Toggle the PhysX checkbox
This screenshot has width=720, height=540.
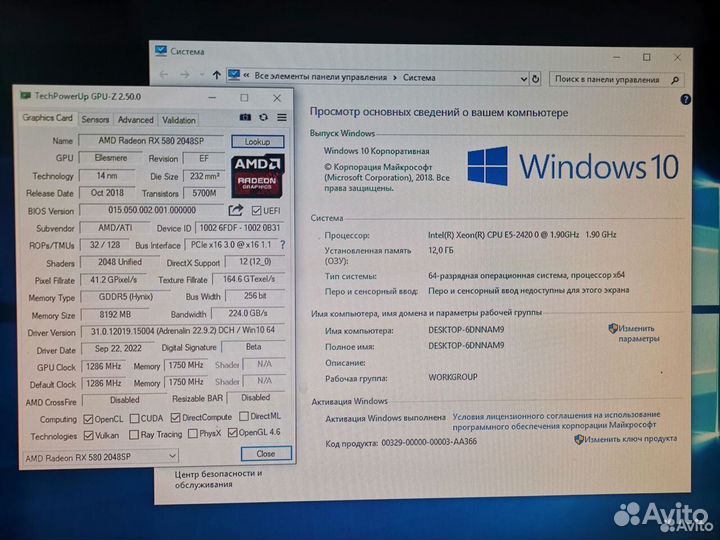point(193,433)
